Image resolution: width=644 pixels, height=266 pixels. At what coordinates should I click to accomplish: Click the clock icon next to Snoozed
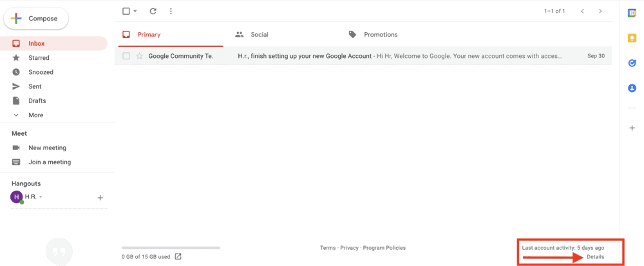point(16,72)
